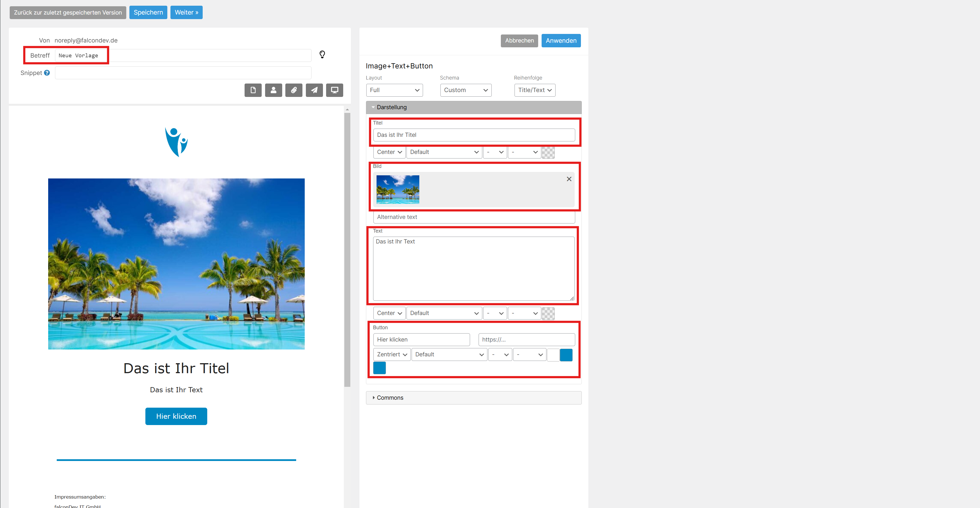Open the Schema dropdown showing Custom
The image size is (980, 508).
click(466, 90)
